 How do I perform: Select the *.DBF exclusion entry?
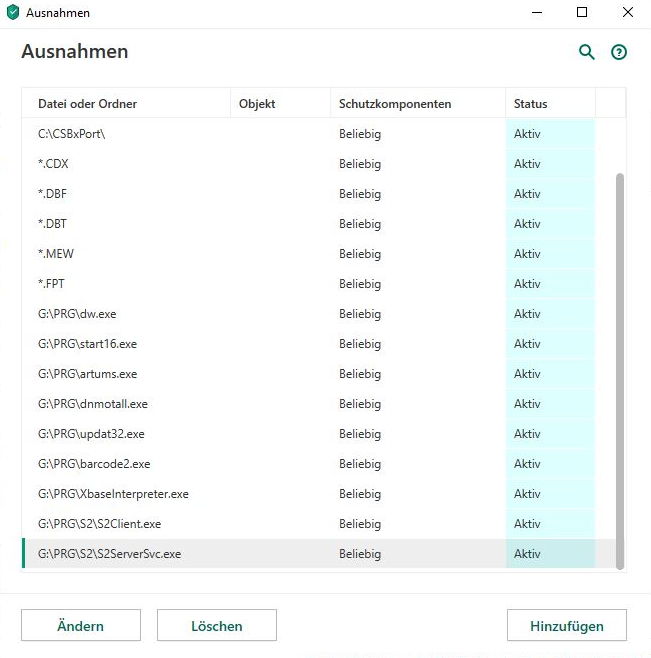tap(319, 194)
